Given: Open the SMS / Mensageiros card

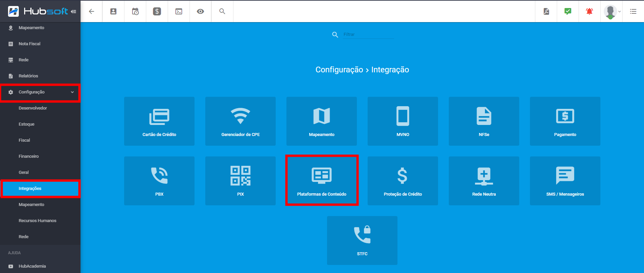Looking at the screenshot, I should [565, 181].
